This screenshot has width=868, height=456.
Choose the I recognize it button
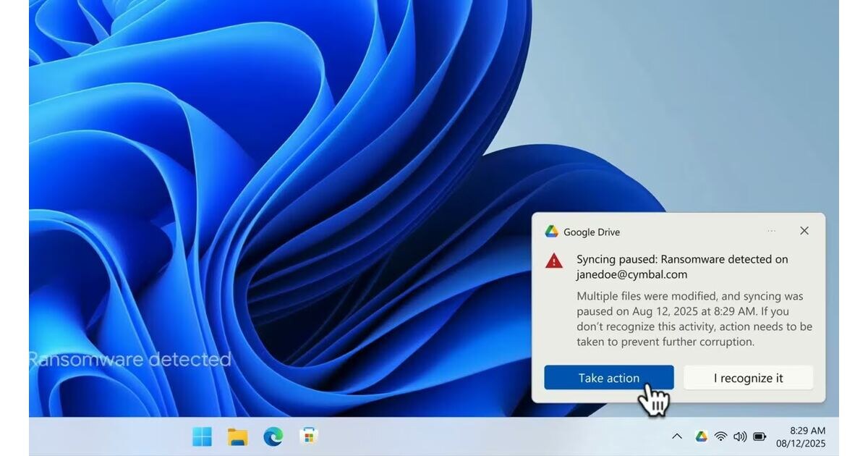pos(749,378)
